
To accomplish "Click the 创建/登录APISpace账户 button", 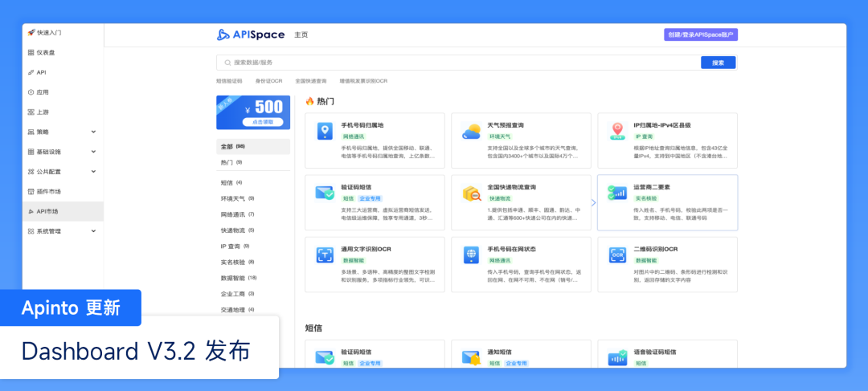I will point(701,35).
